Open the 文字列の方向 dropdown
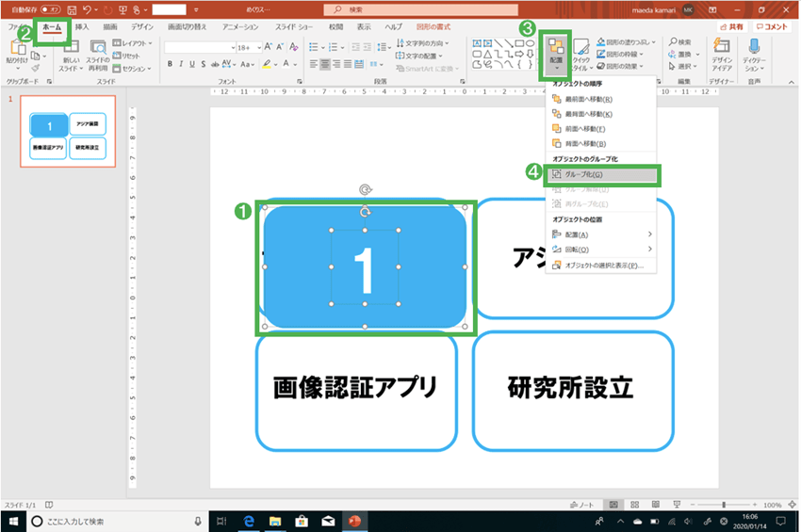Screen dimensions: 801x532 (x=422, y=43)
